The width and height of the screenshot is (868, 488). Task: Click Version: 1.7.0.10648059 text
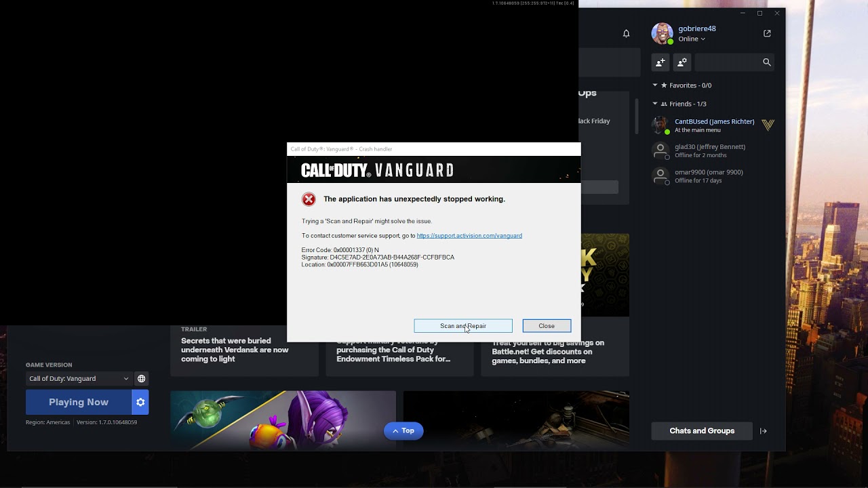[106, 422]
